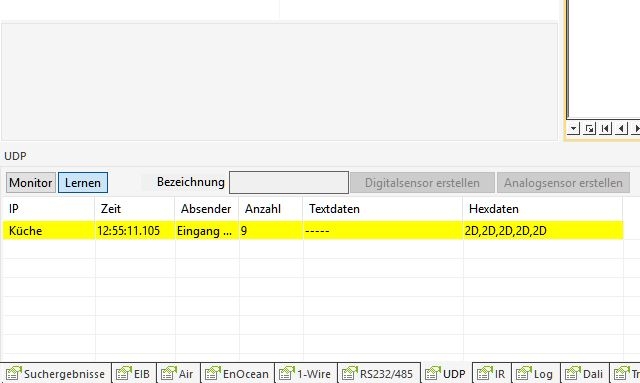Open the IR tab
640x383 pixels.
(492, 373)
